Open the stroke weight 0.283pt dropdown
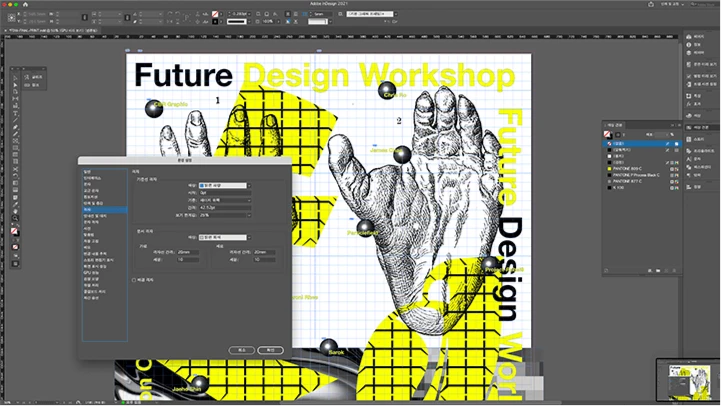The image size is (721, 406). [249, 14]
